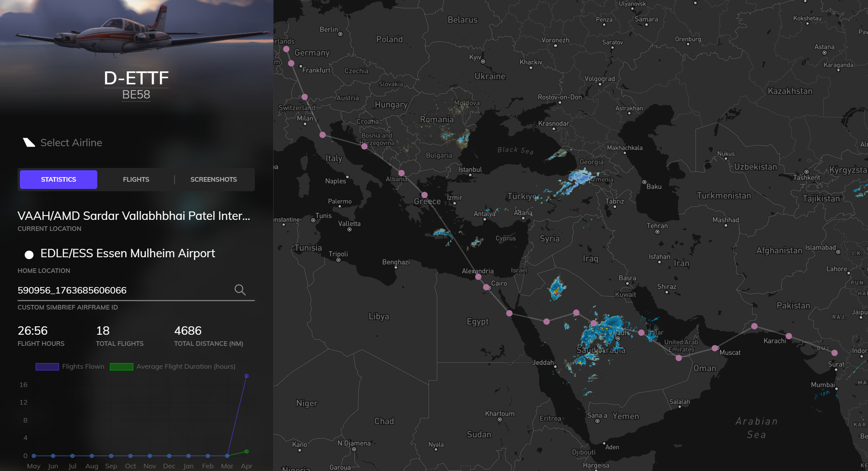Screen dimensions: 868x471
Task: Click the route waypoint over Albania
Action: [401, 173]
